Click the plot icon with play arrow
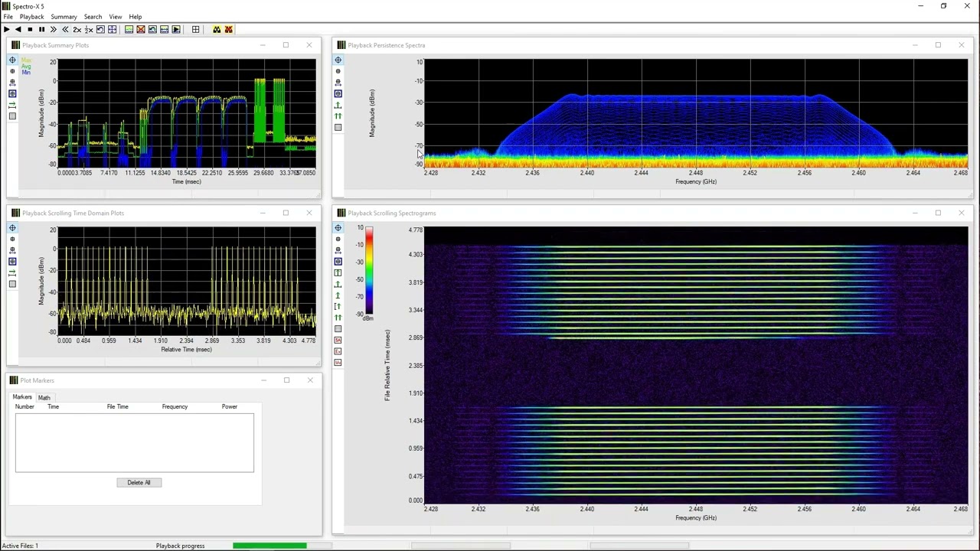Screen dimensions: 980x551 point(176,29)
